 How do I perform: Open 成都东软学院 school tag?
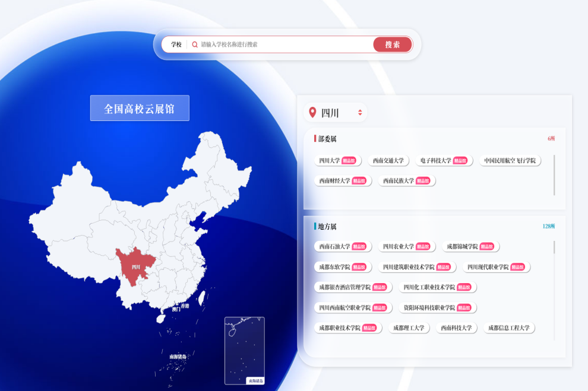pos(343,267)
